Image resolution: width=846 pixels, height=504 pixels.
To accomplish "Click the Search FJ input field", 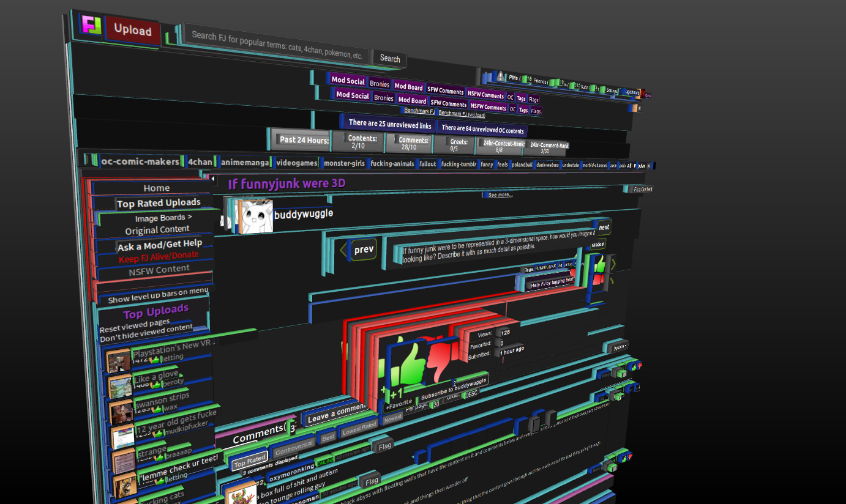I will [x=277, y=45].
